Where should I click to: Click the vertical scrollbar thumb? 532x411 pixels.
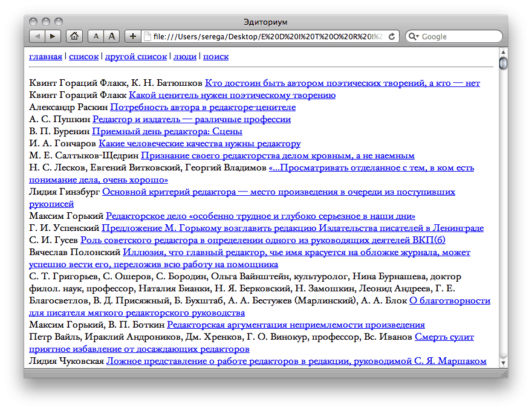(x=503, y=63)
